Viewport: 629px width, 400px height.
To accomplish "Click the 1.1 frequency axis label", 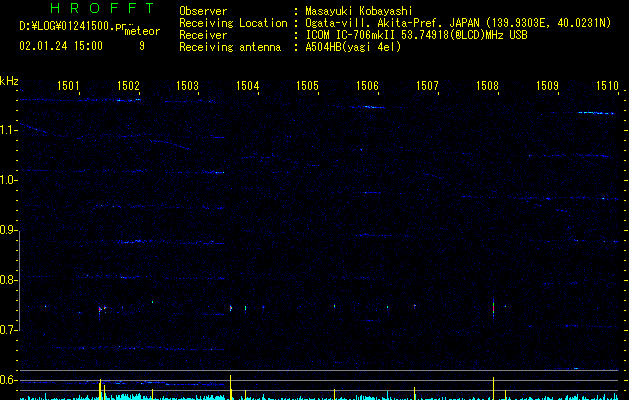I will [x=9, y=130].
